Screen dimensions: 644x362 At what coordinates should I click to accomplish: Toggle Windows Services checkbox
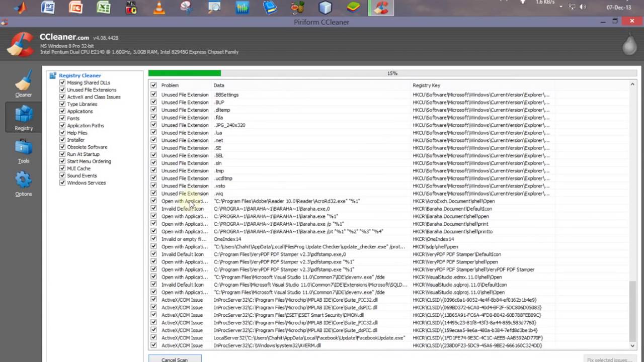[x=62, y=183]
